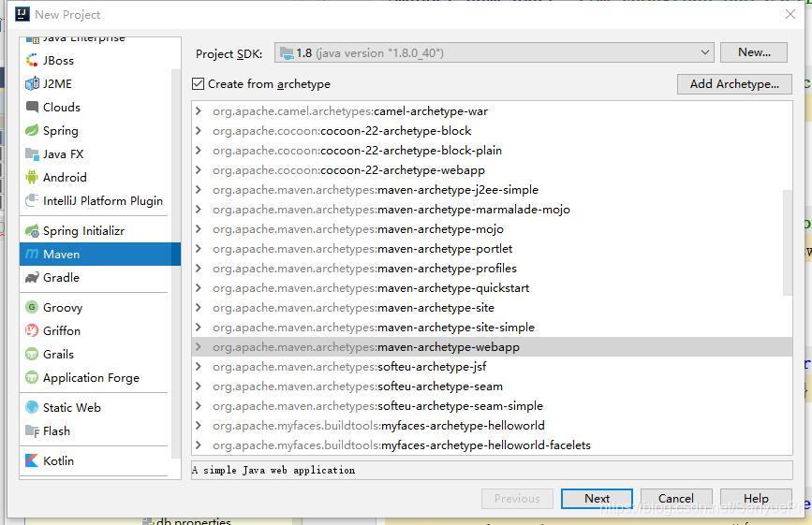Click the Java FX folder icon
Screen dimensions: 812x525
(x=32, y=154)
